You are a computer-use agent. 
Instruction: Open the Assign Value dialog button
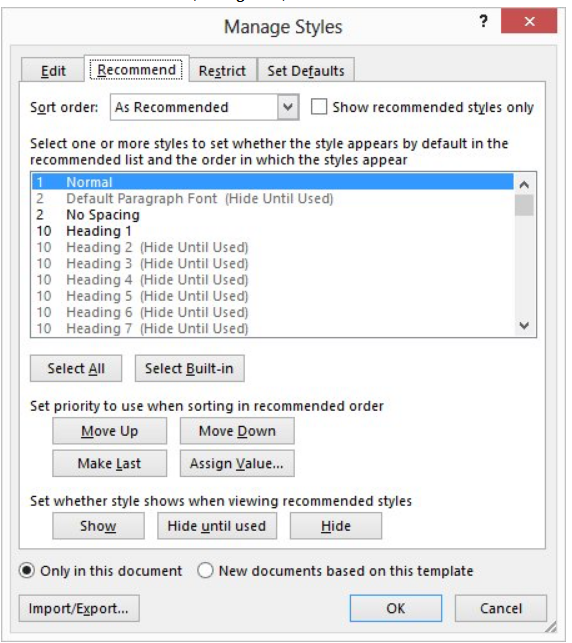(x=237, y=463)
